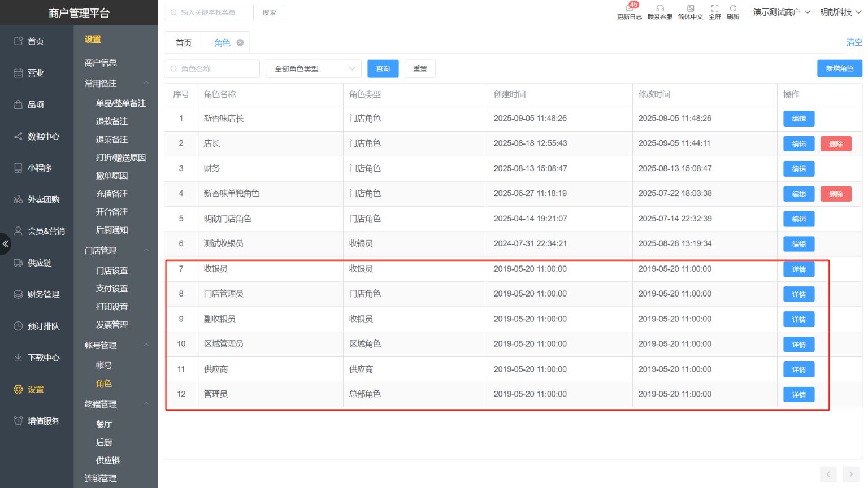Click the top 搜索 button
This screenshot has height=488, width=868.
[x=269, y=12]
